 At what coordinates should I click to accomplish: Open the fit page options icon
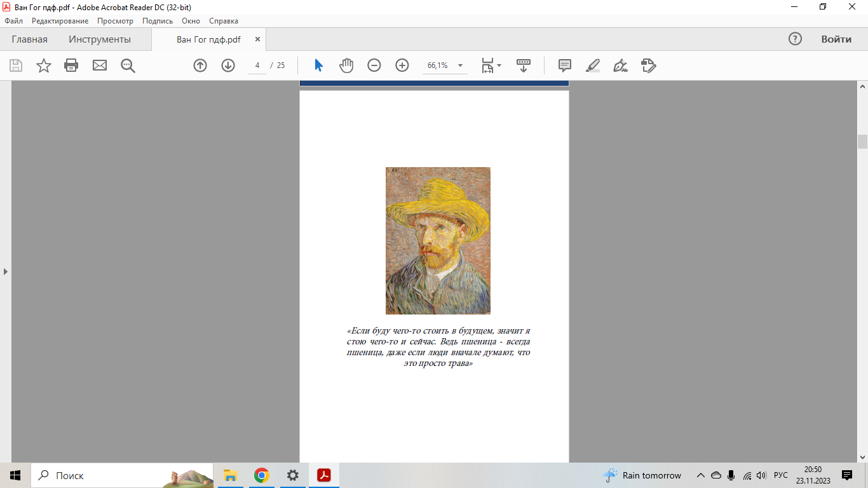point(487,65)
